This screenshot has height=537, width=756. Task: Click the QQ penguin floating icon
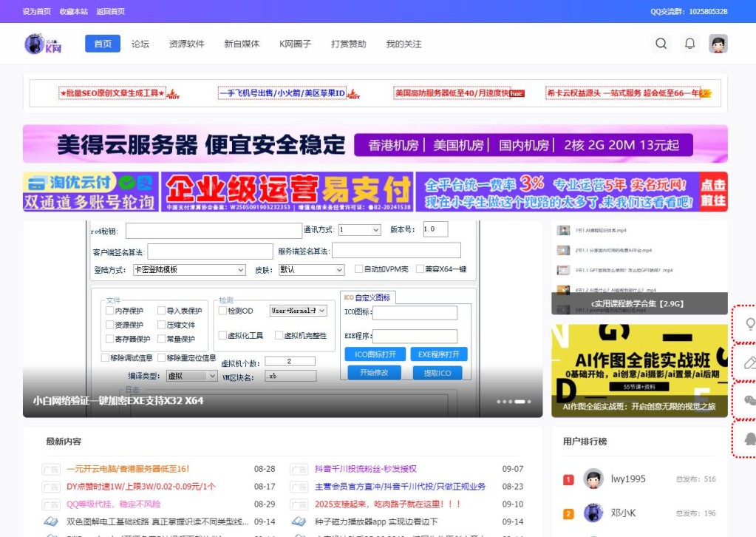750,439
